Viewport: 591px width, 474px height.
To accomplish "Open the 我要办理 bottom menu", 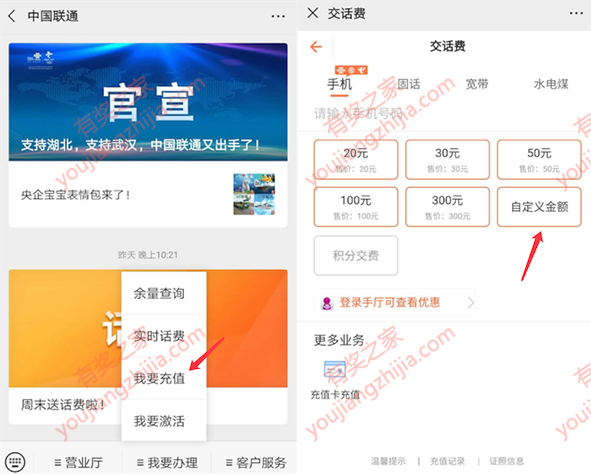I will point(167,462).
